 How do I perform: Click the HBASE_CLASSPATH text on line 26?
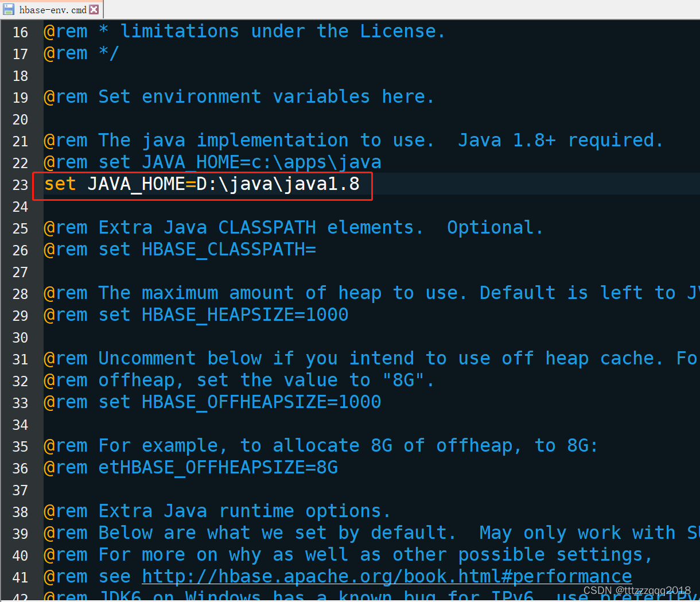coord(229,250)
